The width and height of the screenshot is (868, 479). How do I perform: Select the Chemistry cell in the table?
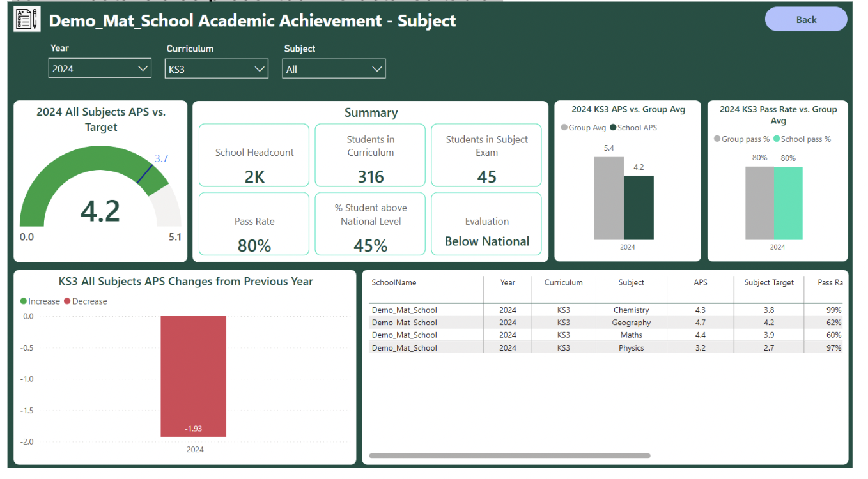632,310
